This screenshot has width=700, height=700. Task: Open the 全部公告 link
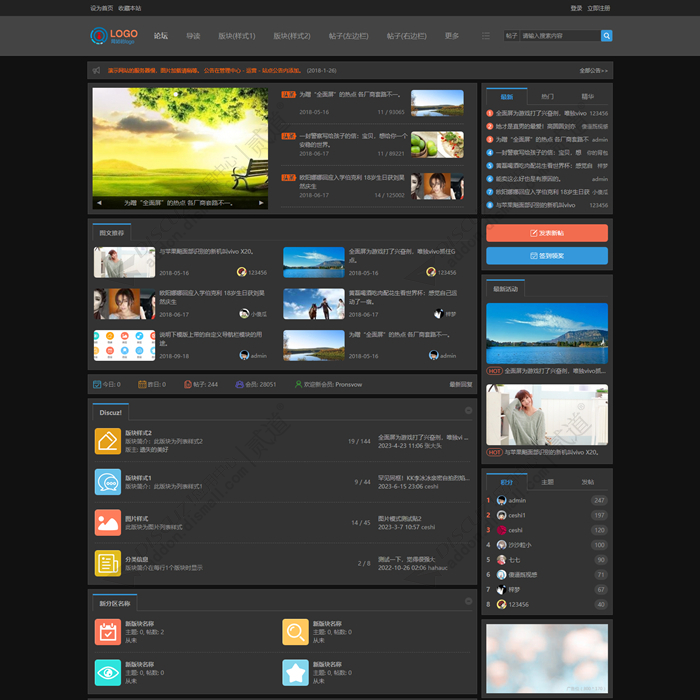(593, 71)
